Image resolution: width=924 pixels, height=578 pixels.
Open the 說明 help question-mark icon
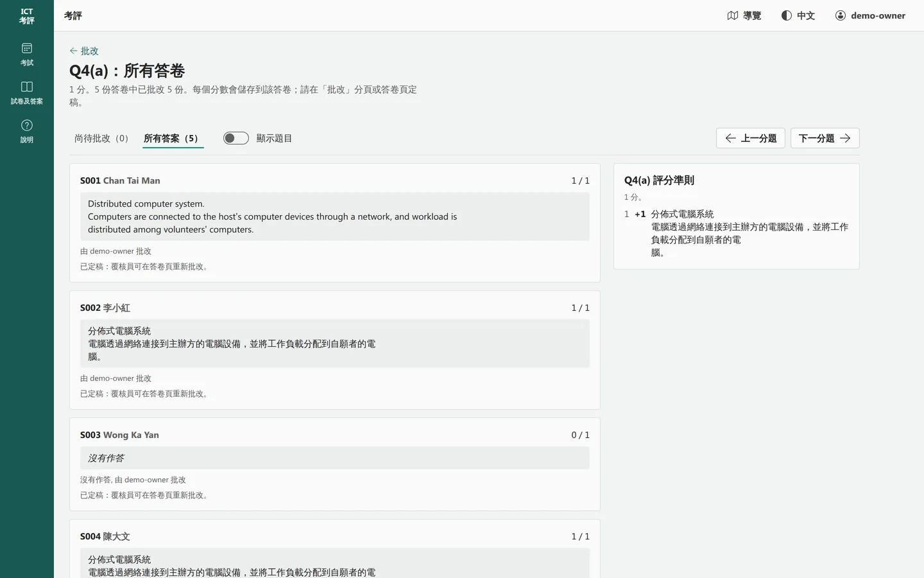(x=27, y=132)
